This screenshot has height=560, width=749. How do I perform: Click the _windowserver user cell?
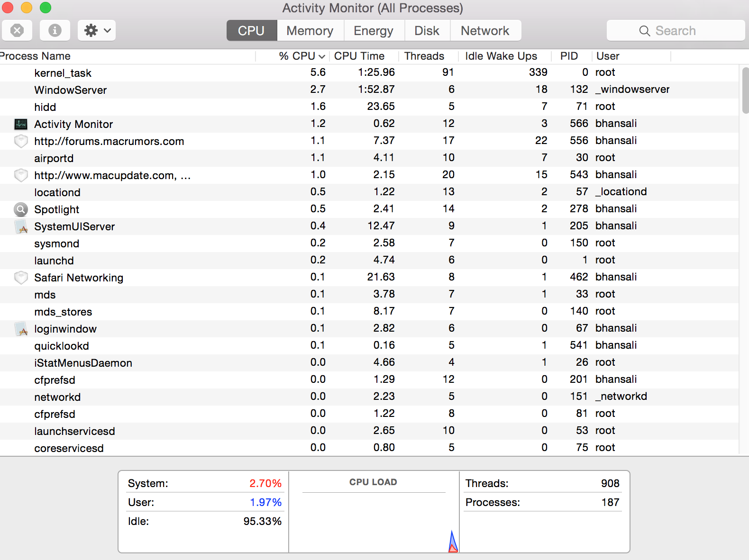point(632,90)
